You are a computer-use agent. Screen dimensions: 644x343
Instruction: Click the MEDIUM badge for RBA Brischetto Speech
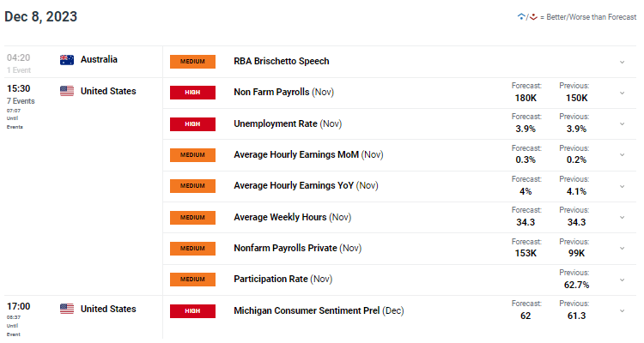point(192,62)
